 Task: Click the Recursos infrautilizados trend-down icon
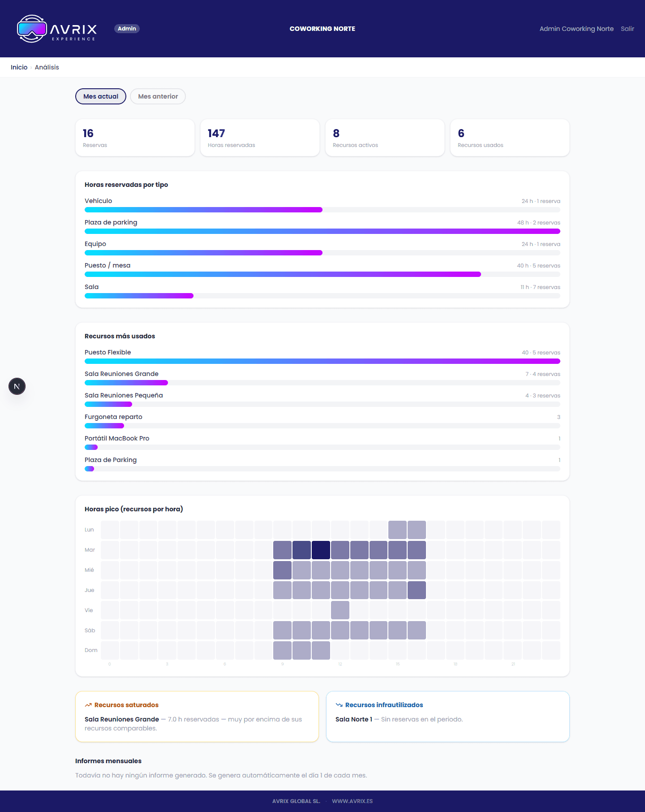[339, 705]
